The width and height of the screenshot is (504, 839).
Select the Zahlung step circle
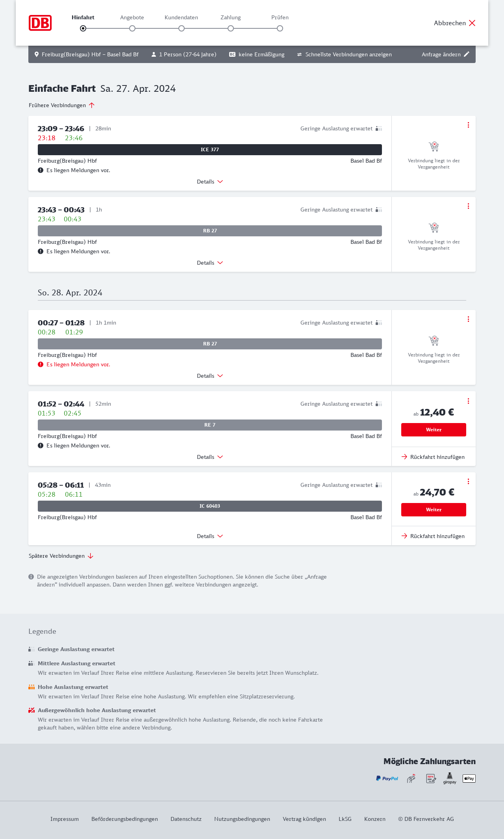(x=231, y=28)
